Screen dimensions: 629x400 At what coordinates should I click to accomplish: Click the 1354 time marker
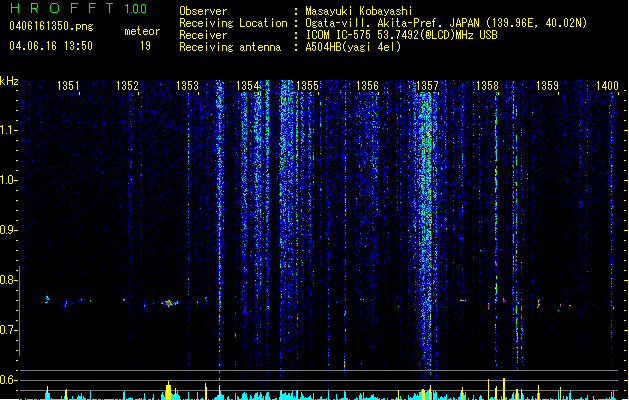(248, 86)
